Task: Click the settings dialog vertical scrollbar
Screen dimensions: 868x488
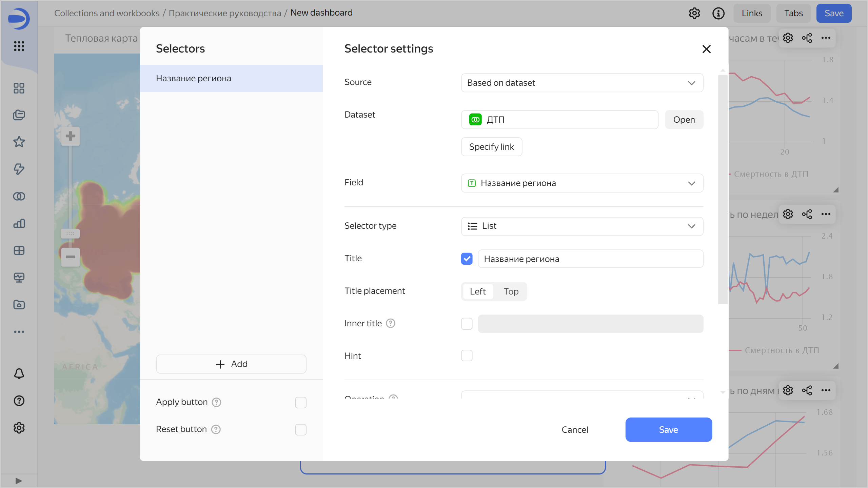Action: pos(723,190)
